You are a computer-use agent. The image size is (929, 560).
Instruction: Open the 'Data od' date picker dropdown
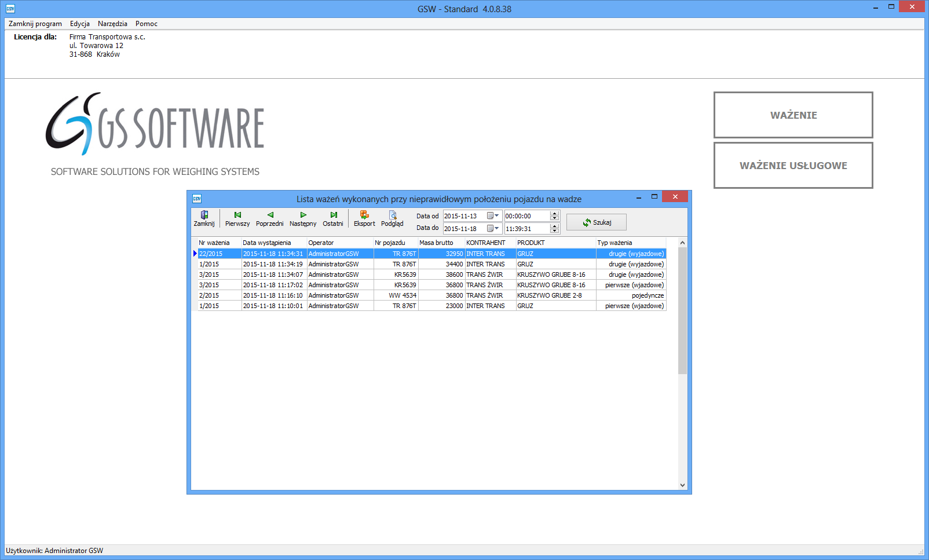[493, 216]
